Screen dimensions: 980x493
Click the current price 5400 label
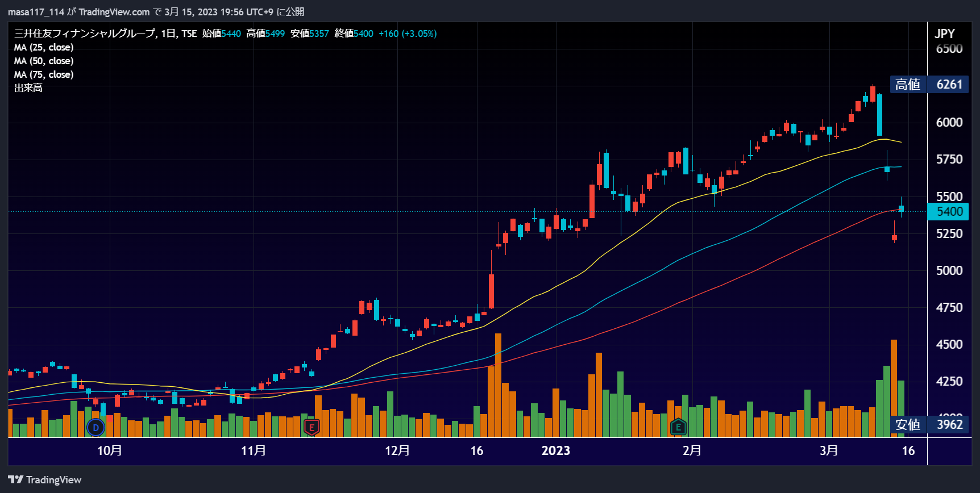click(x=949, y=212)
